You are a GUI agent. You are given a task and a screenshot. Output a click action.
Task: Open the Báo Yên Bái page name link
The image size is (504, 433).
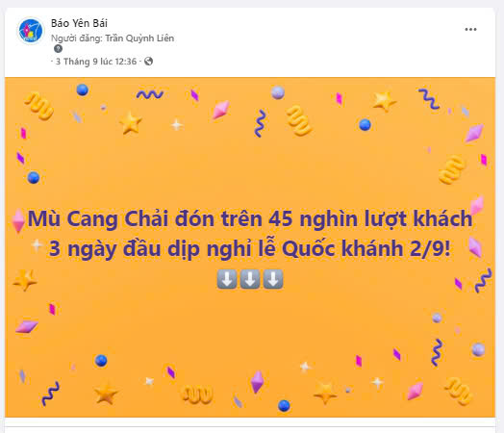point(79,23)
